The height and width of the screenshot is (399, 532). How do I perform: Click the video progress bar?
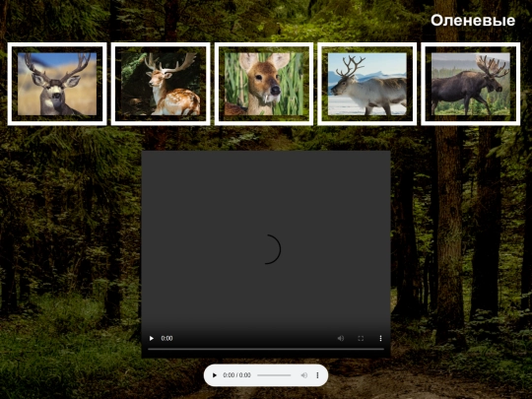point(266,349)
